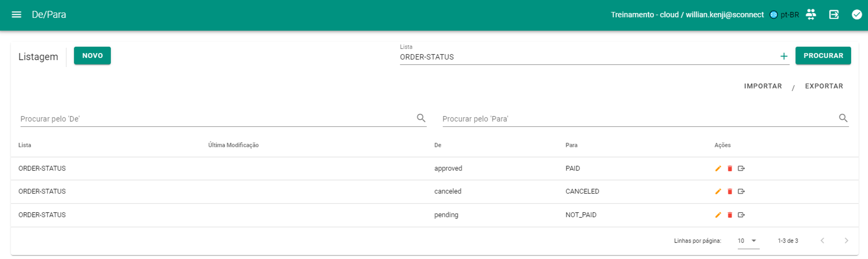Image resolution: width=868 pixels, height=259 pixels.
Task: Click the "Procurar pelo 'De'" search field
Action: 217,119
